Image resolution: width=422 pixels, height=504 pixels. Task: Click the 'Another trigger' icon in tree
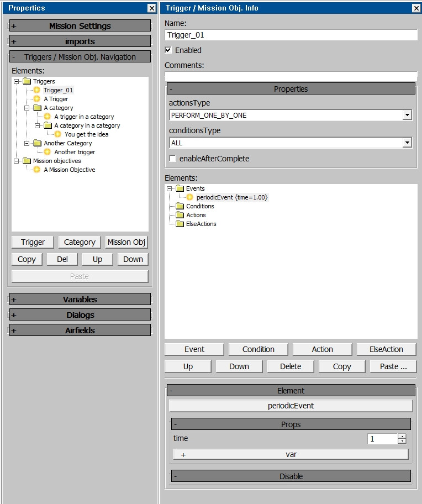48,152
